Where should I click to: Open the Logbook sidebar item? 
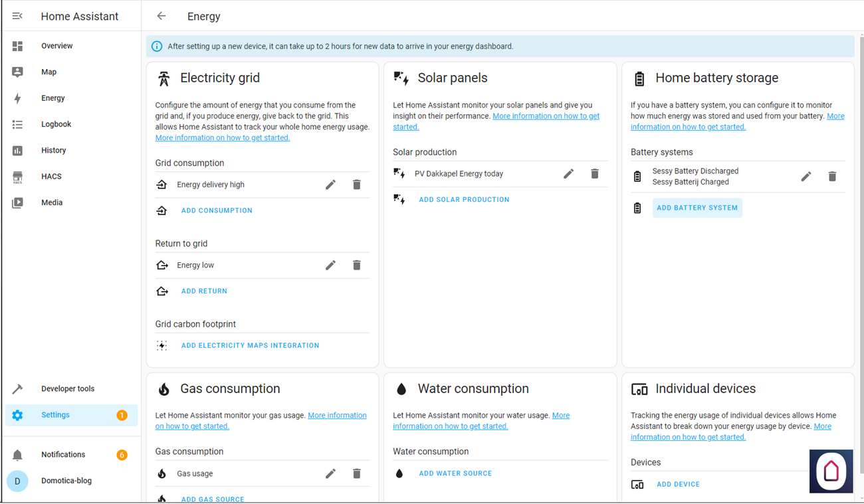[56, 124]
